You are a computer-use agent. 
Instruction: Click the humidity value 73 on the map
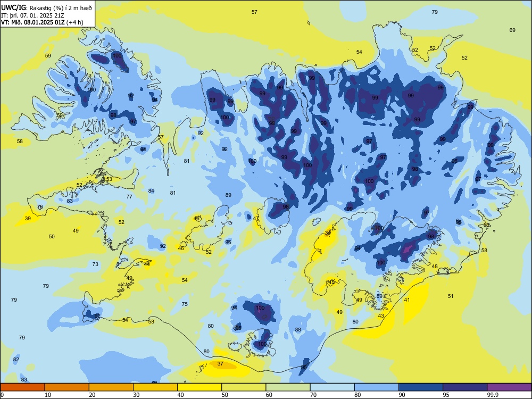pos(95,264)
